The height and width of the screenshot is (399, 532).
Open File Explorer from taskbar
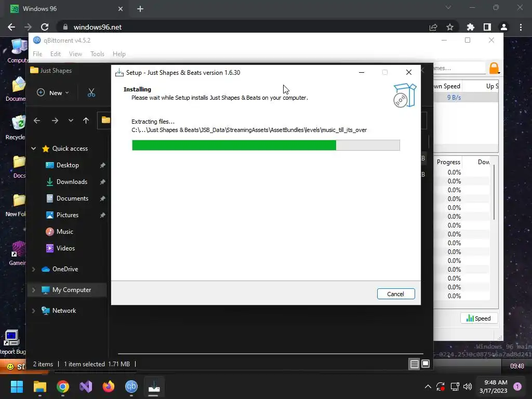click(x=40, y=387)
